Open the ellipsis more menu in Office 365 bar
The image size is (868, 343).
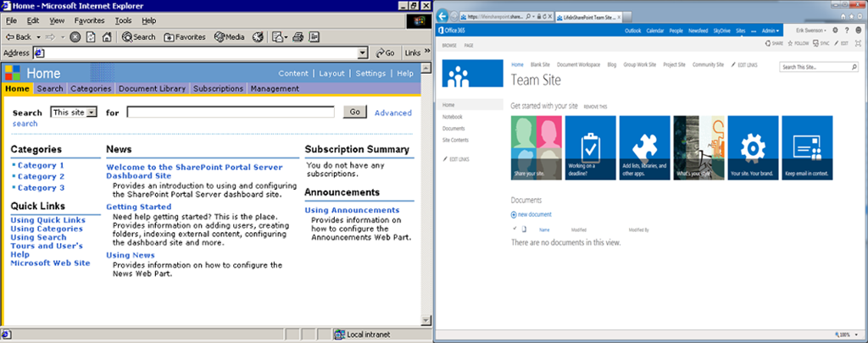click(754, 30)
